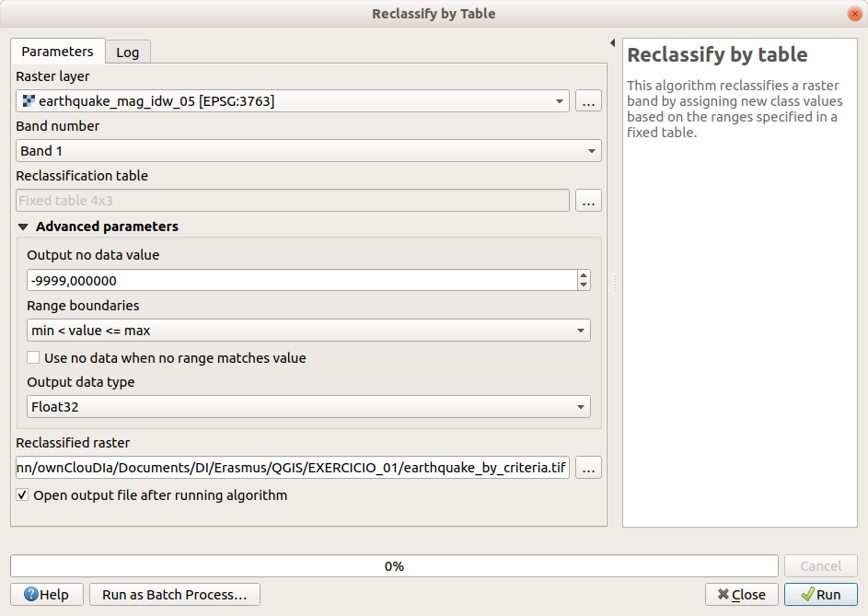Open the Range boundaries dropdown
The image size is (868, 616).
tap(308, 330)
